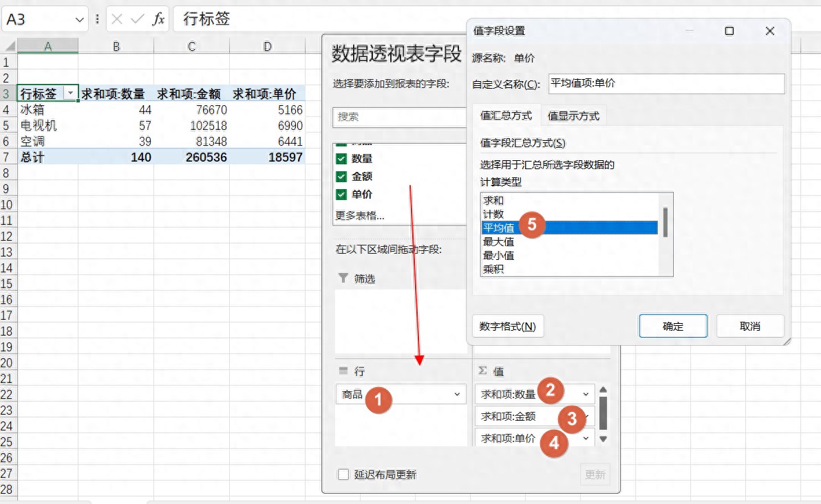Open the 行标签 filter arrow in cell A3
Image resolution: width=821 pixels, height=504 pixels.
70,94
